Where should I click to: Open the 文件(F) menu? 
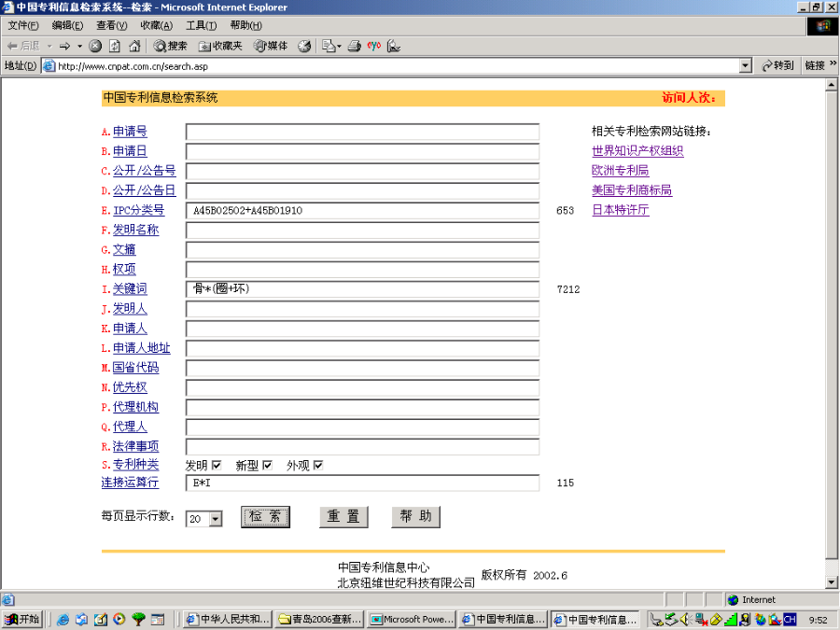tap(23, 25)
